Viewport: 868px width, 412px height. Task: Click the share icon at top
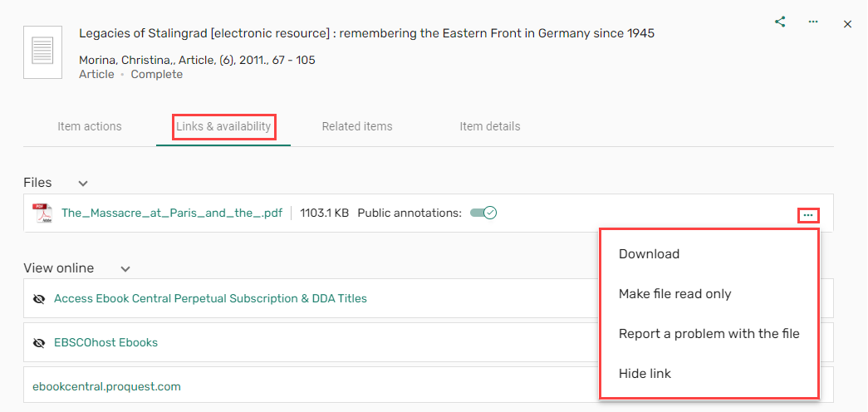point(780,22)
